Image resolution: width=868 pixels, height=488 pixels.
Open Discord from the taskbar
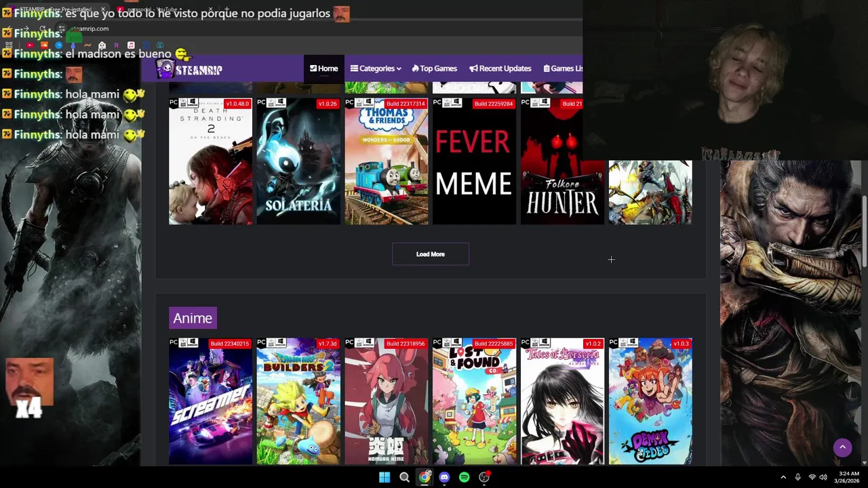[444, 477]
